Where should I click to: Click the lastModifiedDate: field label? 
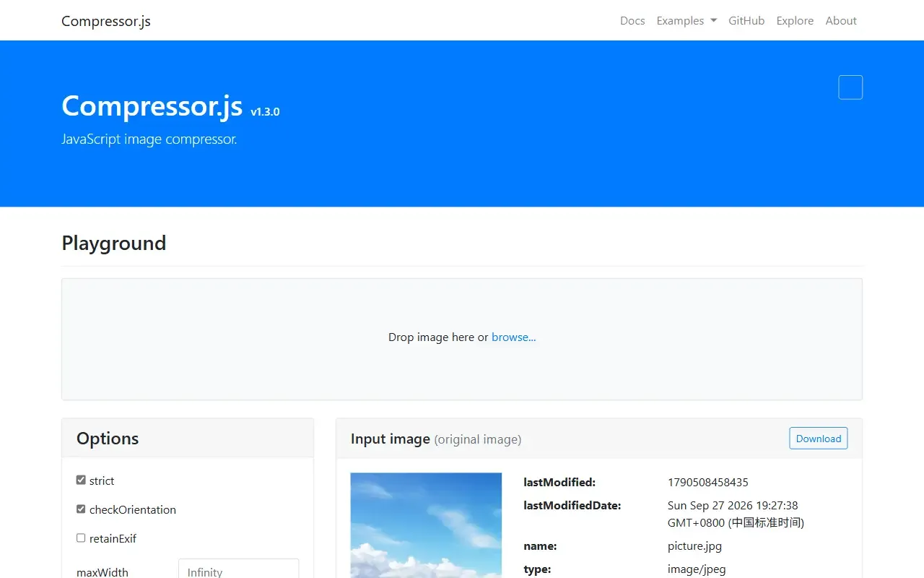[572, 506]
